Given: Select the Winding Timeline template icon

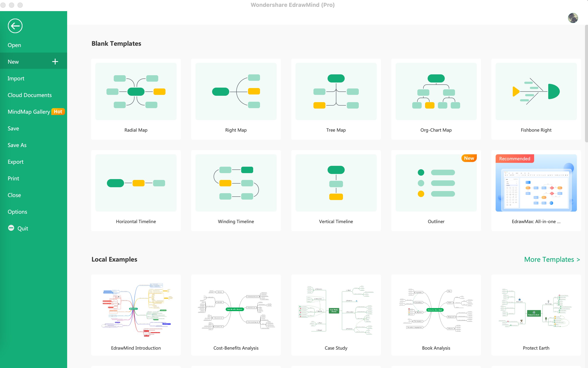Looking at the screenshot, I should (236, 182).
